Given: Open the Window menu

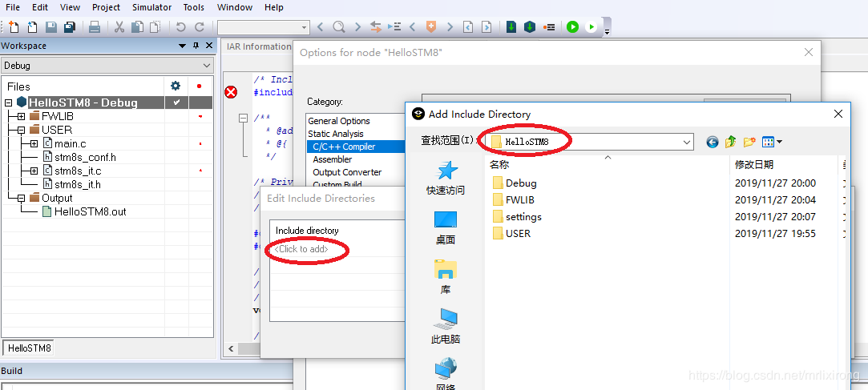Looking at the screenshot, I should (235, 7).
